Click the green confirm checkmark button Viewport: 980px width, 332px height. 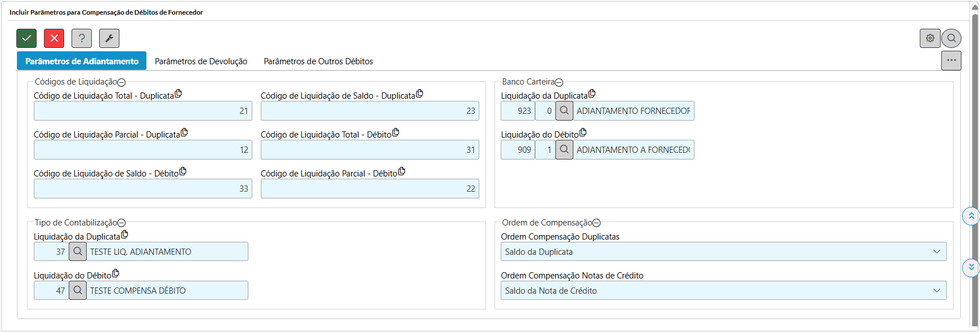[x=26, y=38]
